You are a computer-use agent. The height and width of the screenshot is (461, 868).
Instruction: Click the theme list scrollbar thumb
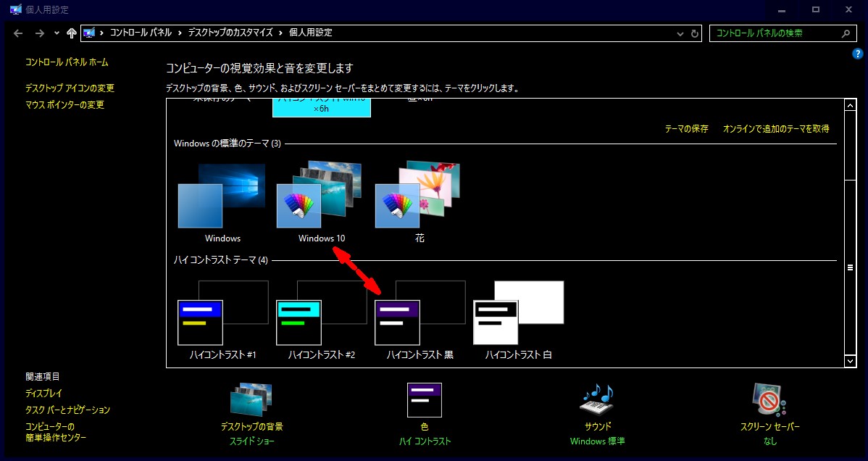coord(851,267)
